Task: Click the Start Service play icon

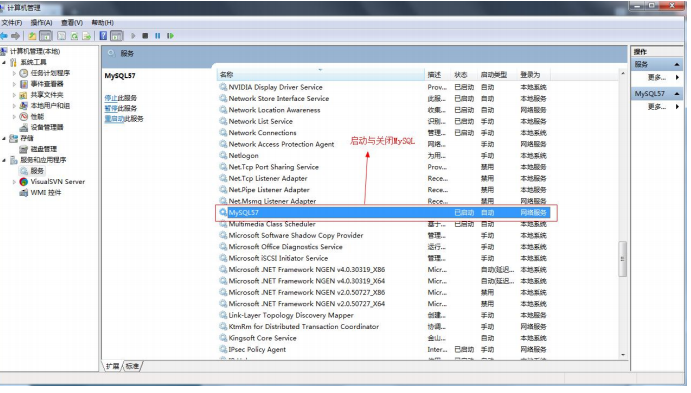Action: point(133,36)
